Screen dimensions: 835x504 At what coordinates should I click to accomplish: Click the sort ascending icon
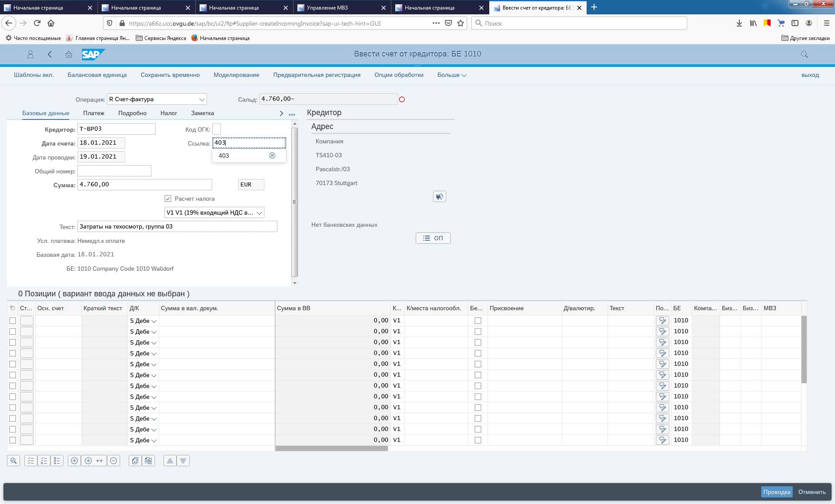[170, 461]
